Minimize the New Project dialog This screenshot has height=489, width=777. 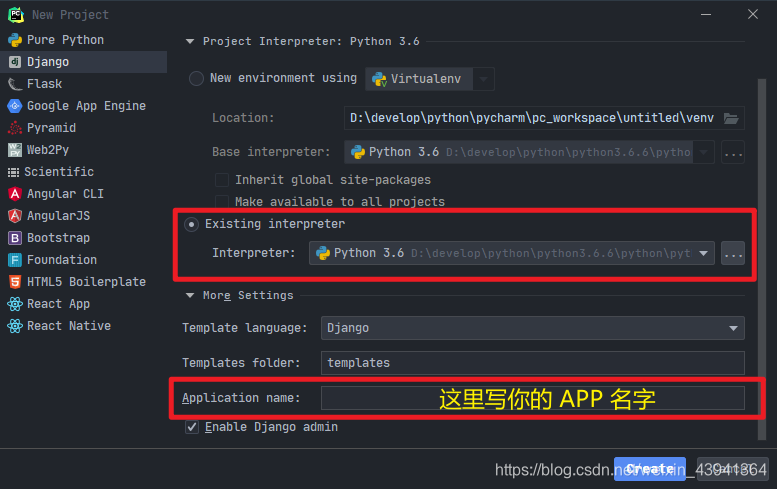(x=706, y=14)
